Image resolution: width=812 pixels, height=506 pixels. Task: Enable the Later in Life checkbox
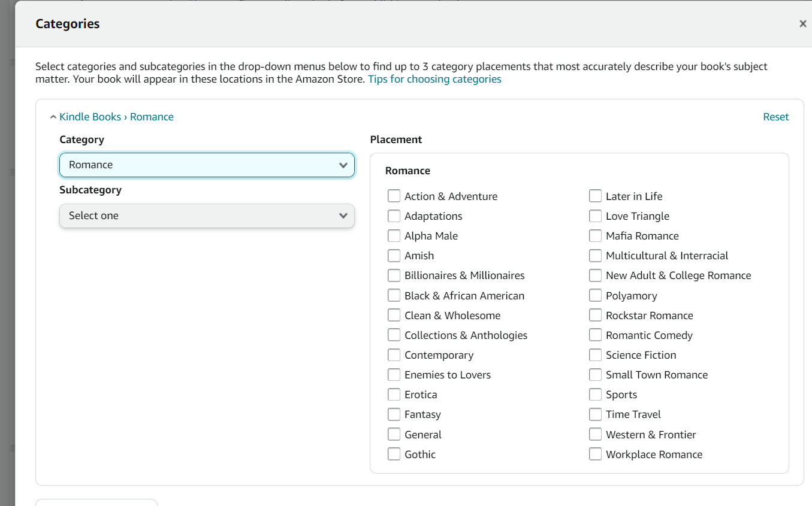pos(595,196)
